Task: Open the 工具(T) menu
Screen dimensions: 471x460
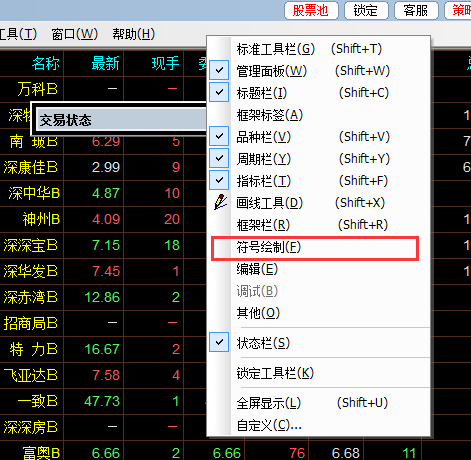Action: [x=18, y=34]
